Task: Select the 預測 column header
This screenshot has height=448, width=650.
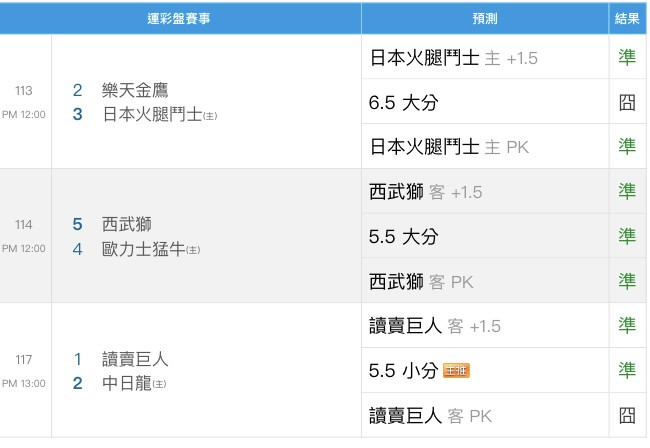Action: click(x=484, y=18)
